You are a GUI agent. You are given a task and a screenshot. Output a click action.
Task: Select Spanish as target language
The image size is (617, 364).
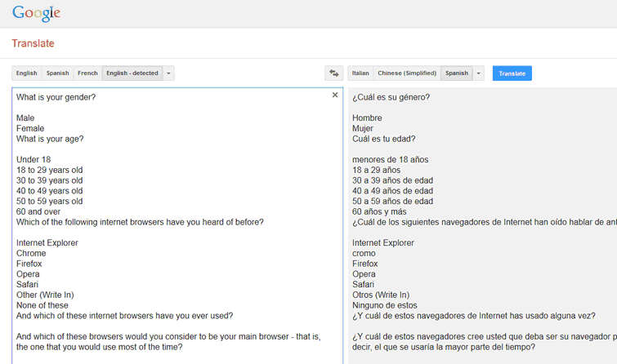point(457,73)
